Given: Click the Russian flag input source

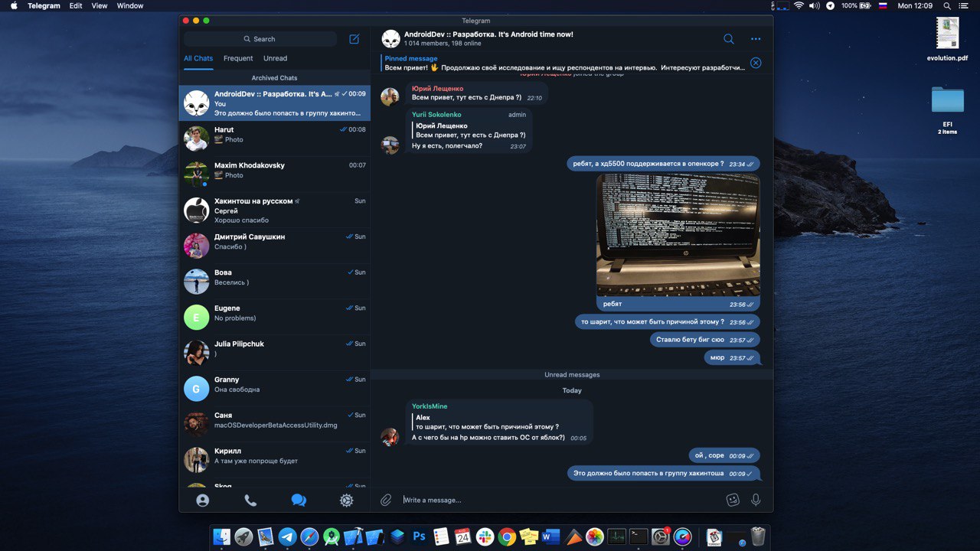Looking at the screenshot, I should coord(883,5).
